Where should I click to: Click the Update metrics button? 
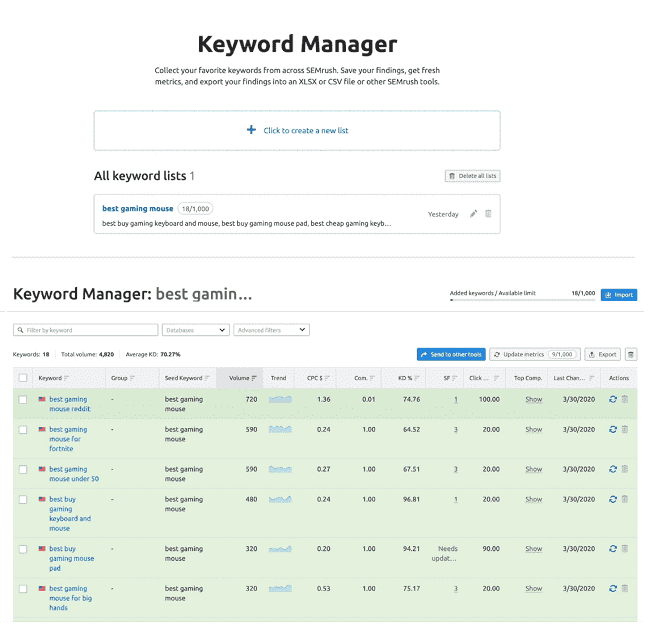[x=535, y=355]
